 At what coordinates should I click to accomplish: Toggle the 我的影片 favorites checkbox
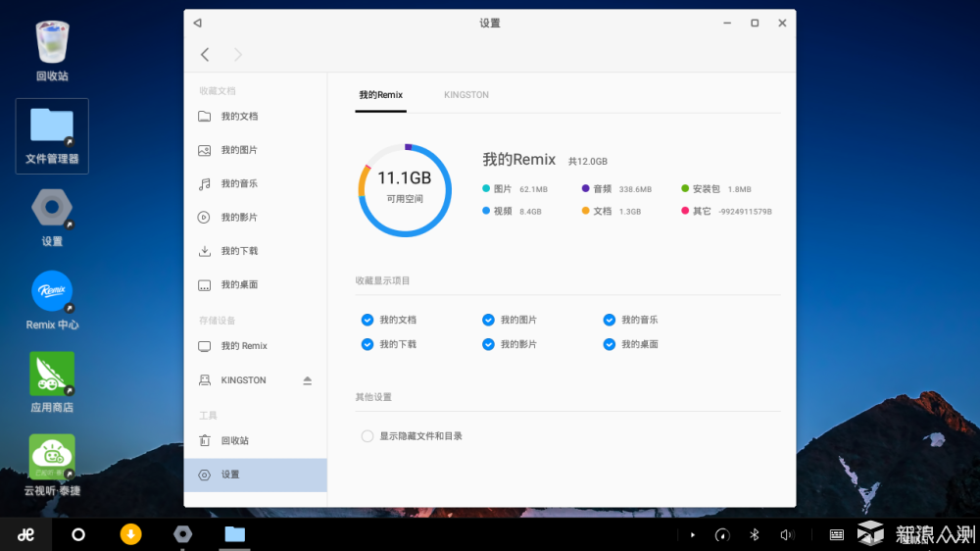point(488,344)
